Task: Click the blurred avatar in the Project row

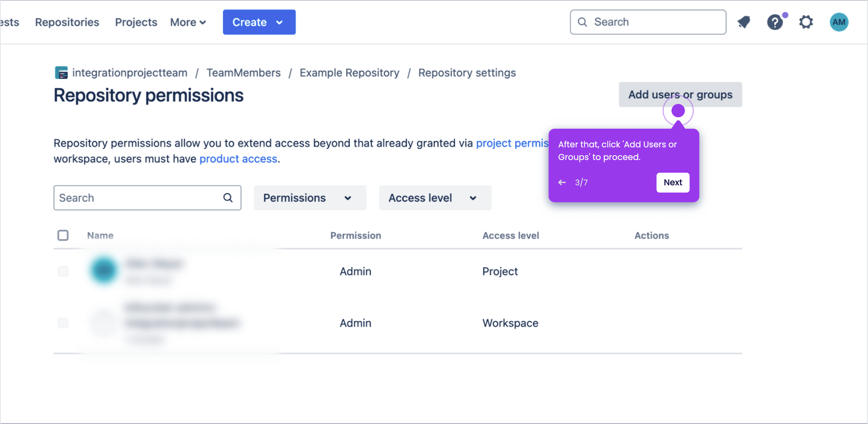Action: point(103,270)
